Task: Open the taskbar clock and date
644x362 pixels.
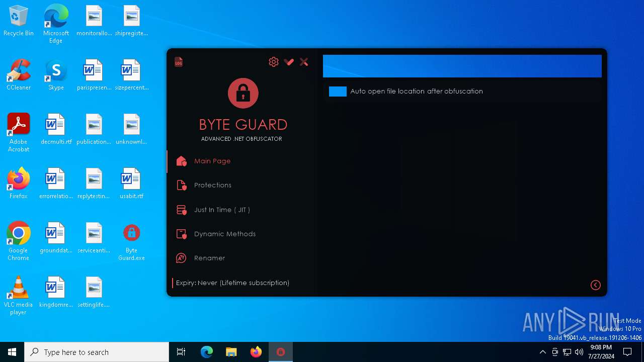Action: tap(601, 352)
